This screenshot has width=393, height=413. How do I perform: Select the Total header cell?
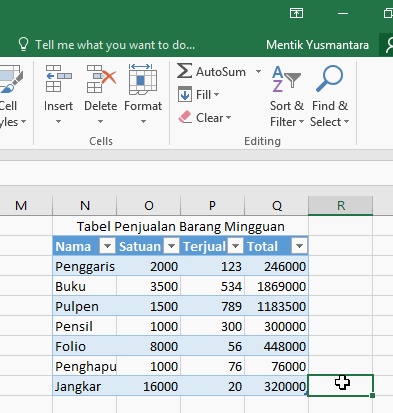pos(276,246)
